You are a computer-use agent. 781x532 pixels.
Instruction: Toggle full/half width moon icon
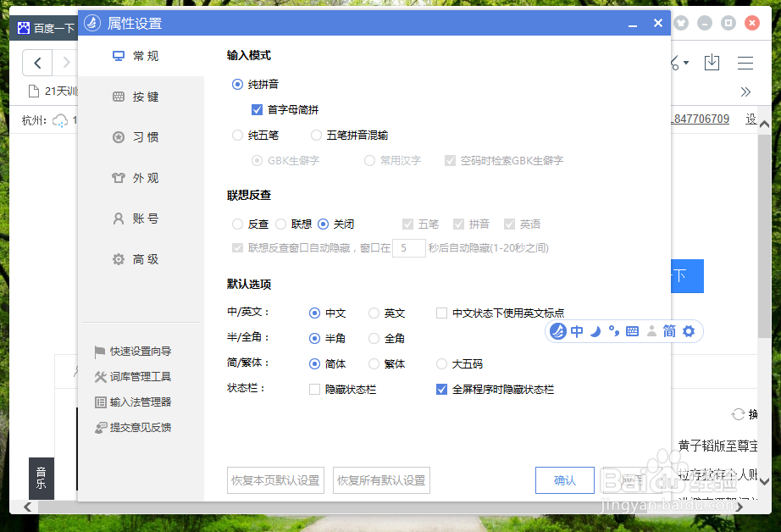coord(595,331)
